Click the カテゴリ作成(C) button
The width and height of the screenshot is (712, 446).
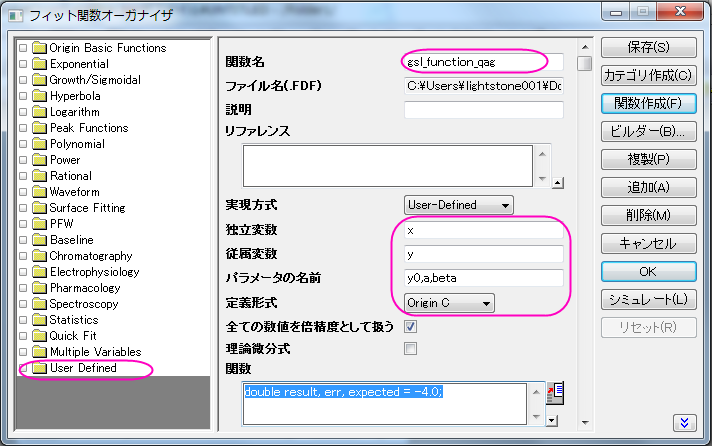coord(648,75)
